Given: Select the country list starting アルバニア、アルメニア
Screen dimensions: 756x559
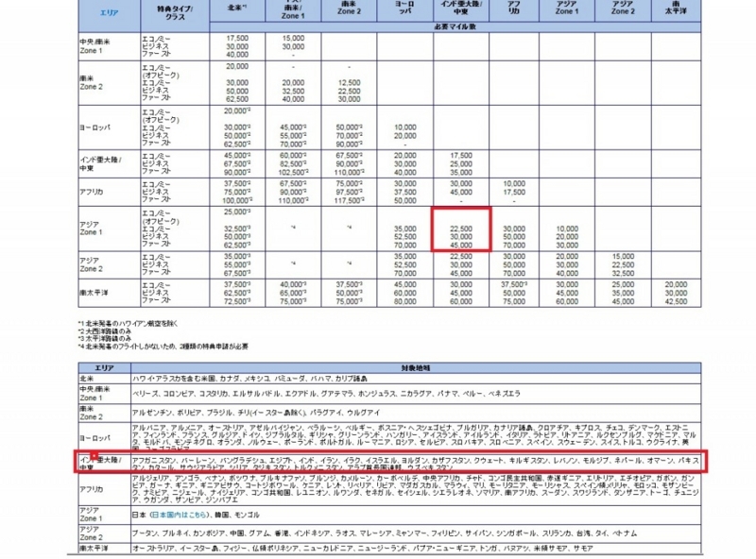Looking at the screenshot, I should coord(415,438).
